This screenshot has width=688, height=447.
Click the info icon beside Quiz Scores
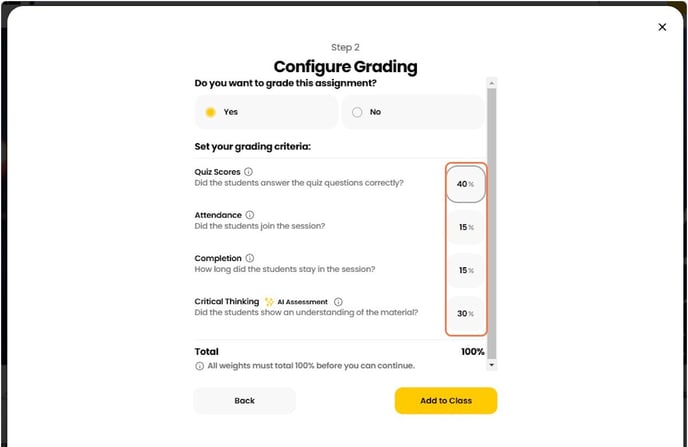click(249, 172)
